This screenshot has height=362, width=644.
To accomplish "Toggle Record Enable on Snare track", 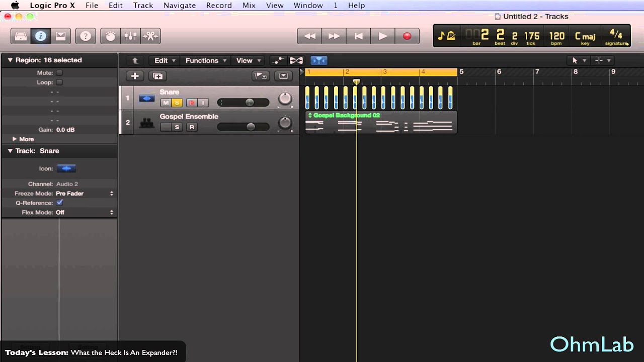I will pyautogui.click(x=192, y=103).
